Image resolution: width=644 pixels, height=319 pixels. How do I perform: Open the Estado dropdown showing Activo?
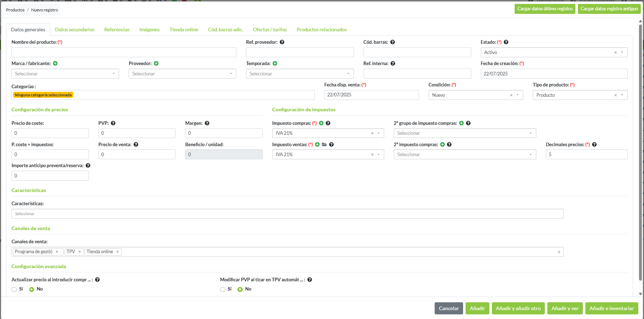tap(622, 52)
